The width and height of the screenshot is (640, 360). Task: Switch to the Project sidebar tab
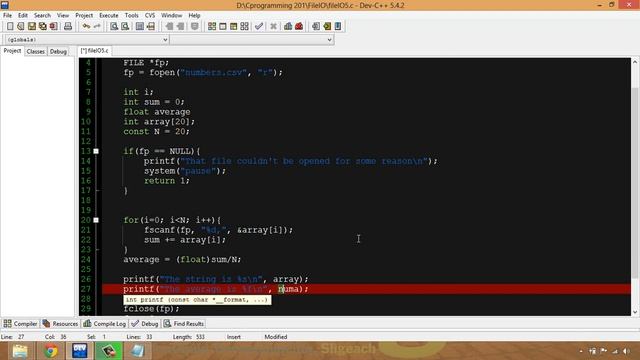click(12, 51)
